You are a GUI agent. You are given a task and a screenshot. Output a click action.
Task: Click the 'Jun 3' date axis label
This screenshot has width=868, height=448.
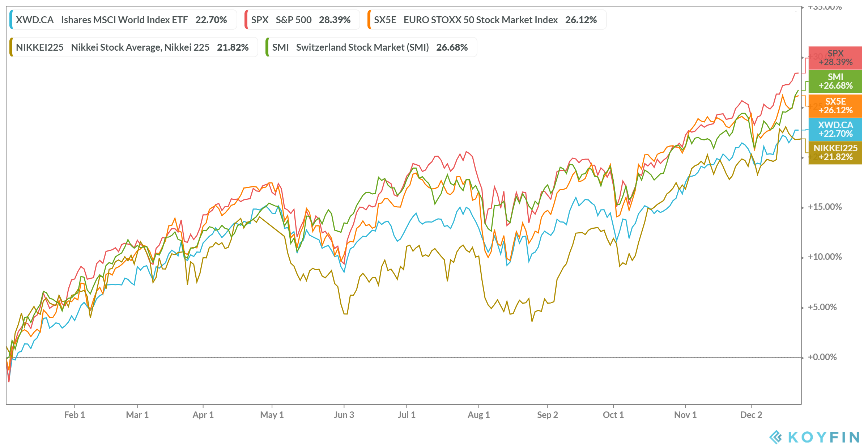pos(344,415)
